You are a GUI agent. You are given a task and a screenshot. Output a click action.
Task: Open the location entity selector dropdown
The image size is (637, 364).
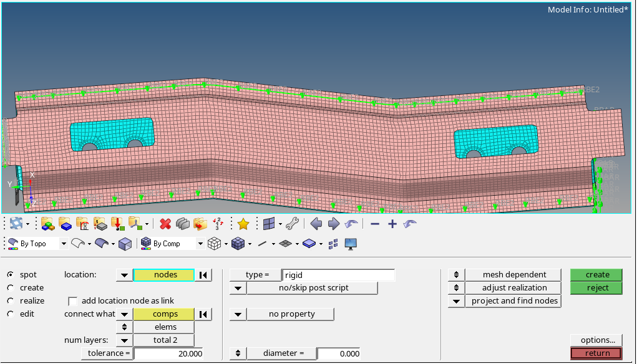[x=124, y=275]
